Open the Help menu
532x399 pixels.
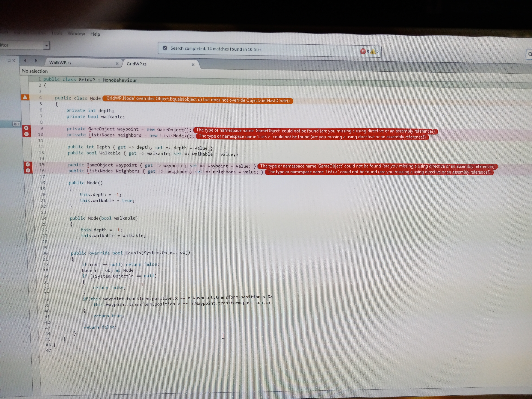[95, 34]
